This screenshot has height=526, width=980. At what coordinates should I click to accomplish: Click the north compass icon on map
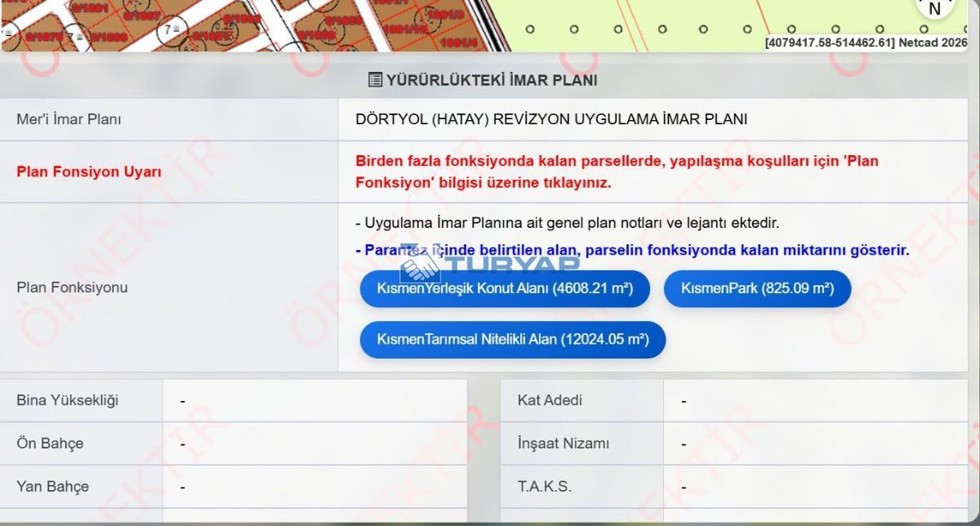(936, 8)
